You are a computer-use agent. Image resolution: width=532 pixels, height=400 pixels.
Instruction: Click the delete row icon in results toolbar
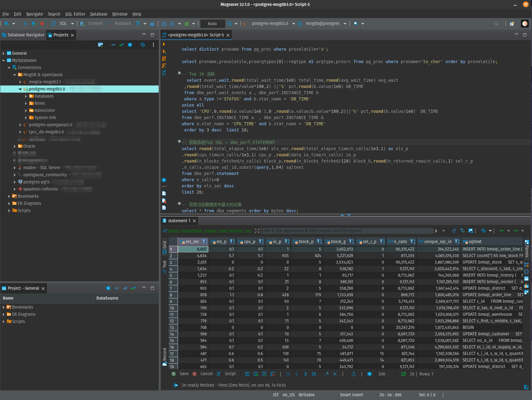point(273,374)
